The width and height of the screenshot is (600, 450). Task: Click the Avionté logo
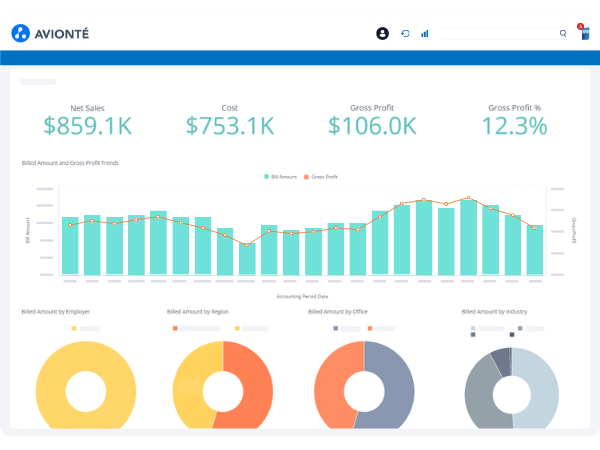point(50,33)
